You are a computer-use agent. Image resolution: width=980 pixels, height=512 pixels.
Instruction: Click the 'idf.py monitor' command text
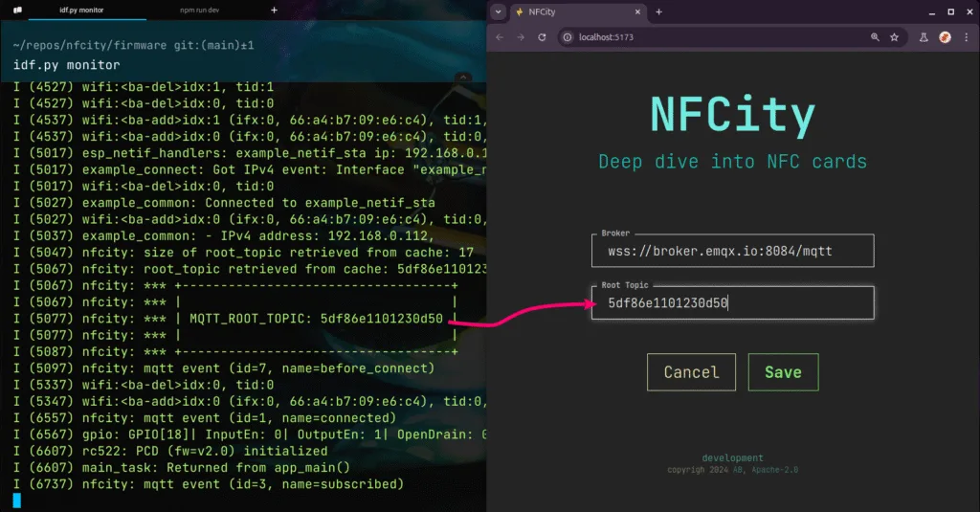[66, 65]
